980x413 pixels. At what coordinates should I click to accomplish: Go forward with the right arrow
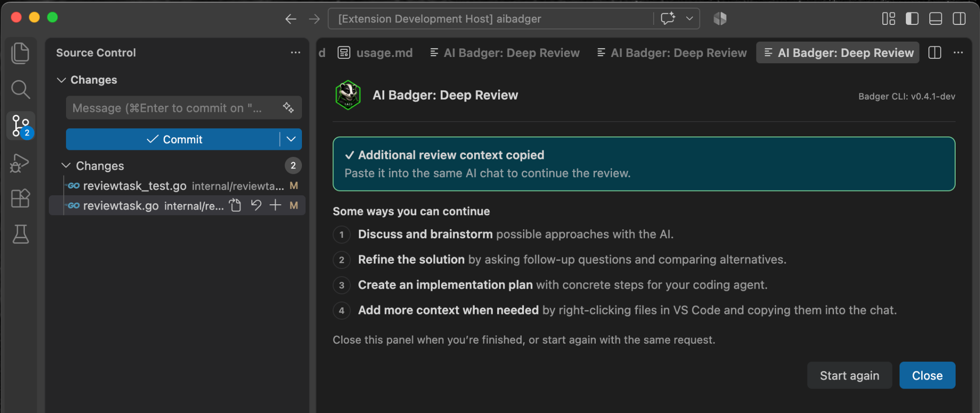[314, 19]
